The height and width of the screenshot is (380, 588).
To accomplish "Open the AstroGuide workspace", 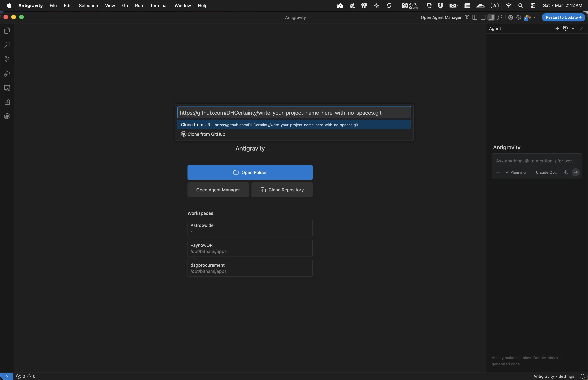I will click(x=250, y=228).
